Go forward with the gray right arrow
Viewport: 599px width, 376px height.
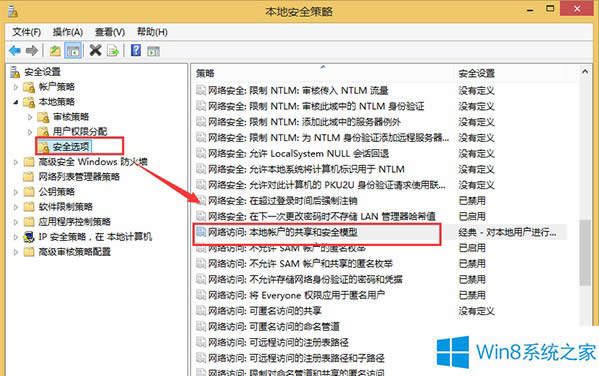(x=32, y=50)
